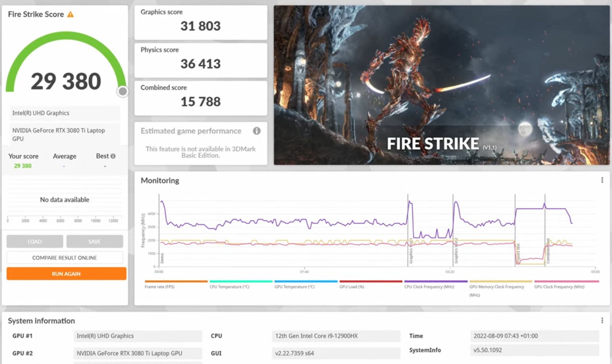The image size is (612, 364).
Task: Click the Time value 2022-08-09 07:43
Action: (535, 336)
